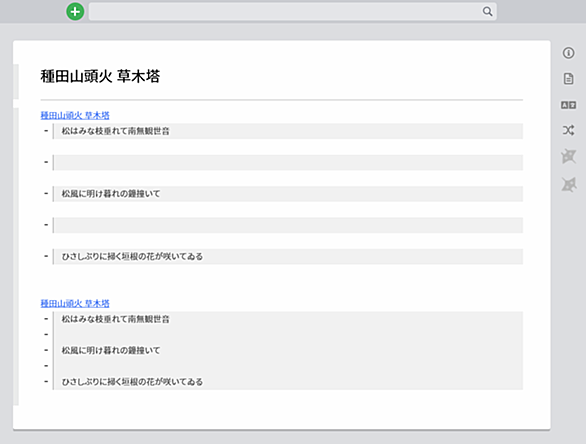Viewport: 586px width, 444px height.
Task: Select the A/あ translation icon
Action: pos(568,105)
